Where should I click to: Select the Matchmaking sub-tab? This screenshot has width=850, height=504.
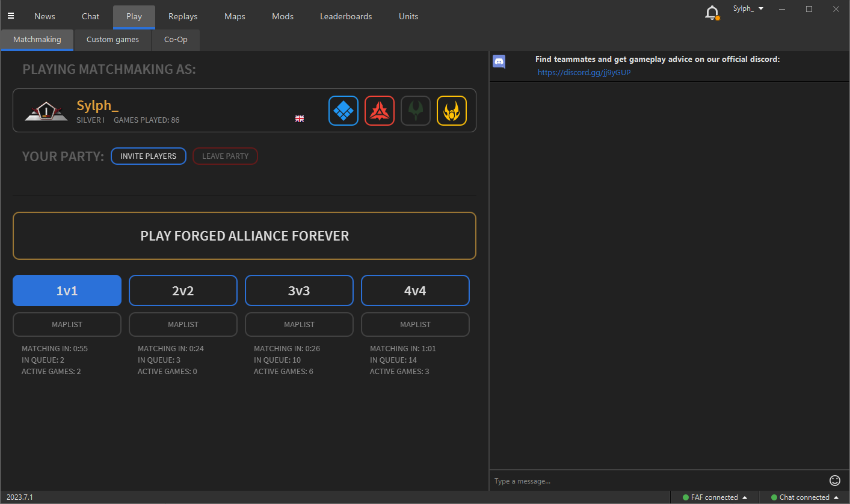(37, 40)
